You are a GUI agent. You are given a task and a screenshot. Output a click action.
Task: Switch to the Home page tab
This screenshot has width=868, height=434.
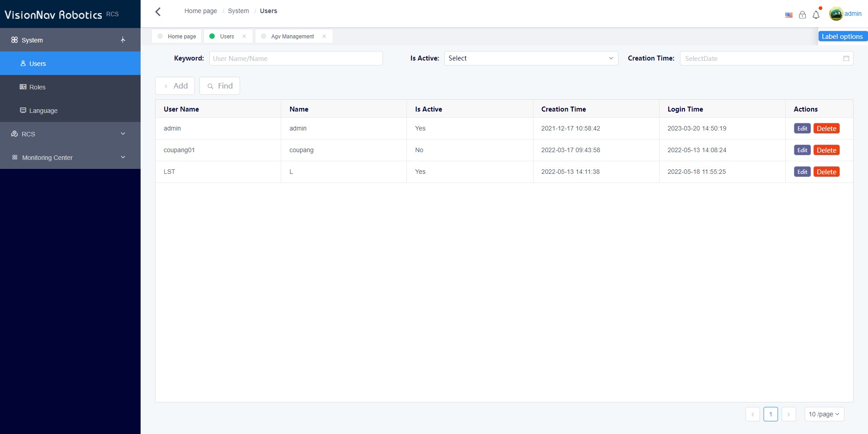pos(181,37)
